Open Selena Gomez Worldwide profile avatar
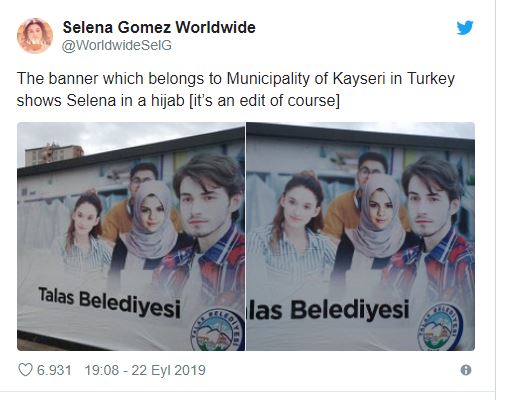The image size is (523, 400). coord(35,36)
